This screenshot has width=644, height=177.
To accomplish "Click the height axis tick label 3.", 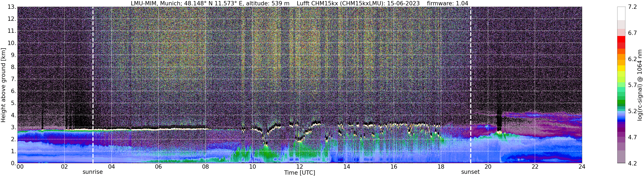I will pyautogui.click(x=13, y=127).
